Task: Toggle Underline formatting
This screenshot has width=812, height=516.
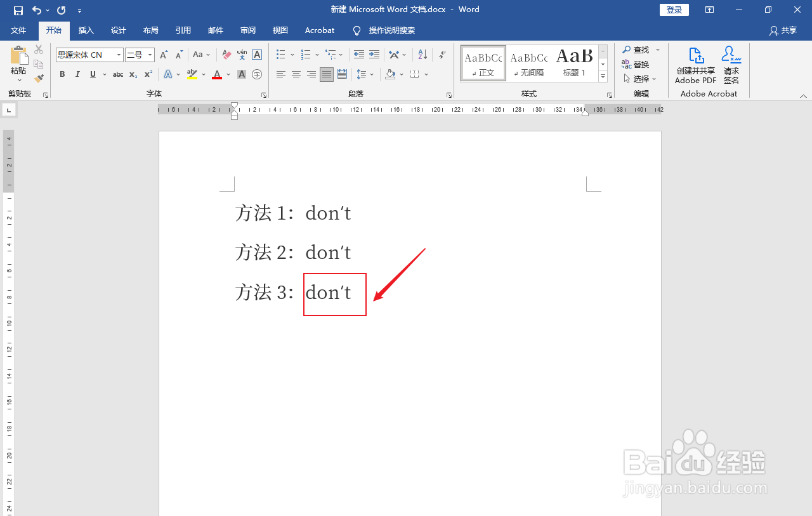Action: click(93, 75)
